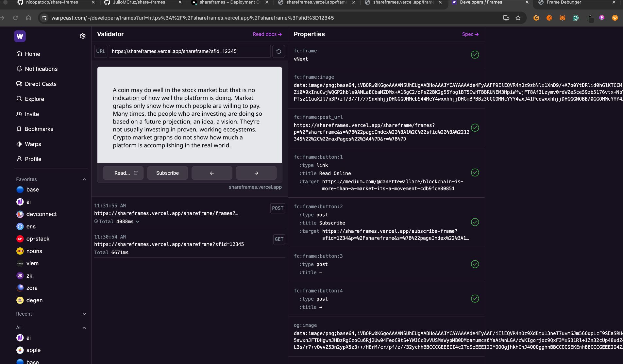
Task: Click the fc:frame:image property label
Action: (314, 77)
